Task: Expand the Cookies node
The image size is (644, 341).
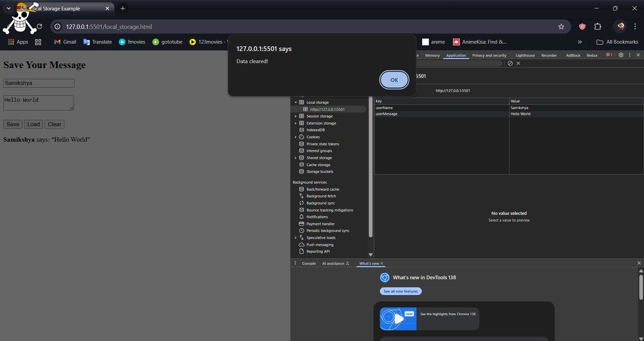Action: pyautogui.click(x=296, y=137)
